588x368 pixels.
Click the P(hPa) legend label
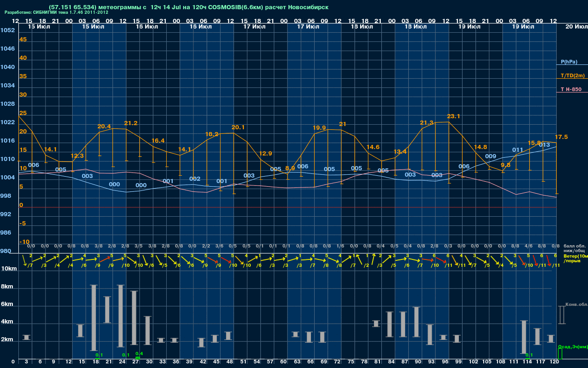[x=569, y=62]
